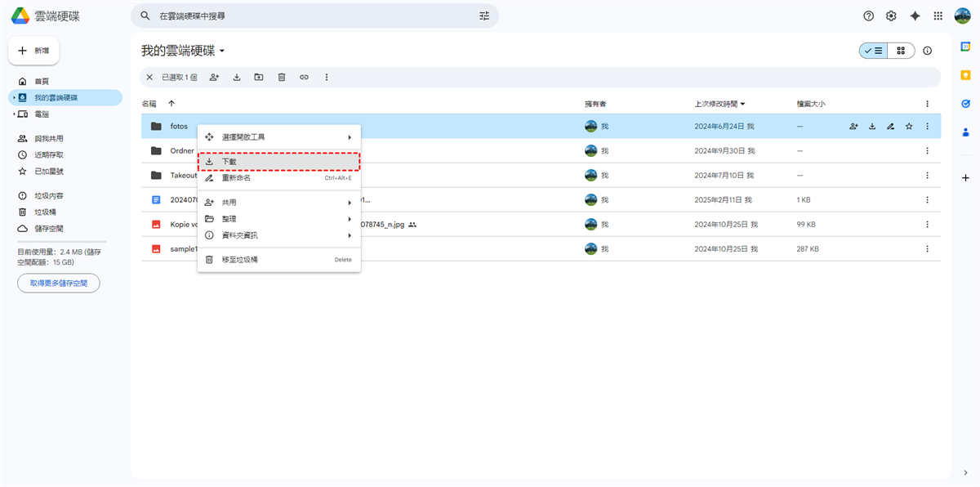Star the fotos folder row
The width and height of the screenshot is (980, 487).
[908, 127]
